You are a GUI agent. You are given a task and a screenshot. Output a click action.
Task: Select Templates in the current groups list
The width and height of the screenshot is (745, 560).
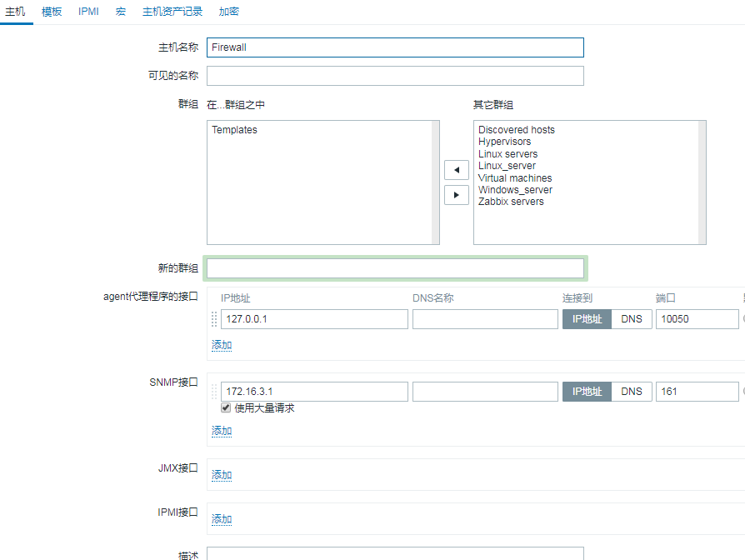pyautogui.click(x=234, y=130)
